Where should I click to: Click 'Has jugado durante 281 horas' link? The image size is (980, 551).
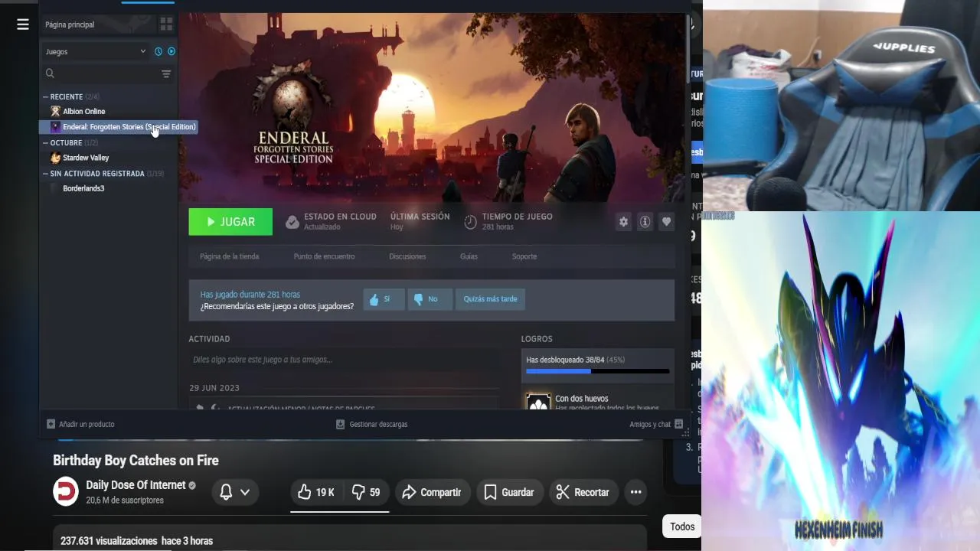point(250,295)
